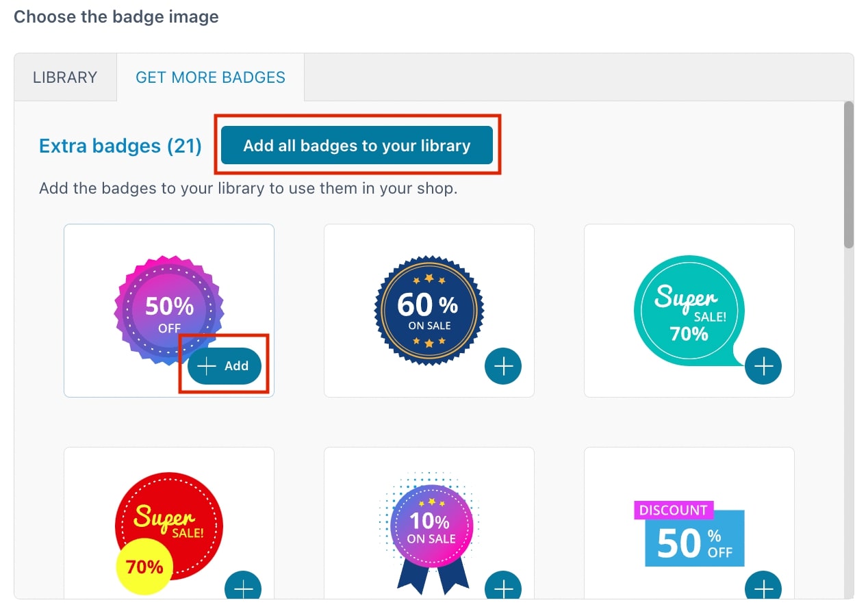Click plus icon on 10% ON SALE ribbon badge

(x=503, y=587)
